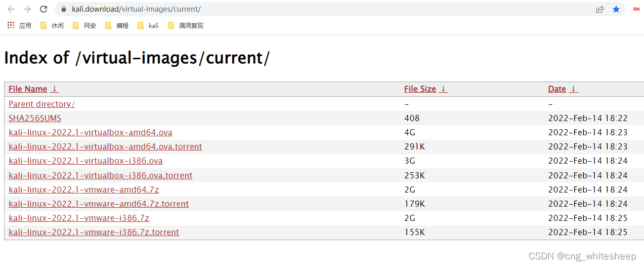Open the 编程 bookmarks folder
Image resolution: width=644 pixels, height=266 pixels.
117,25
